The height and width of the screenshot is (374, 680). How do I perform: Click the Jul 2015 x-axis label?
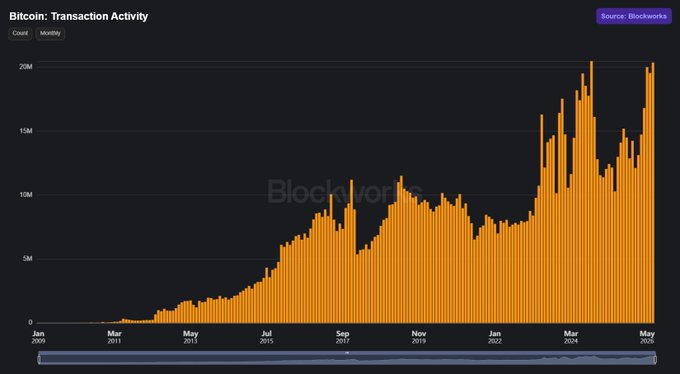[266, 337]
